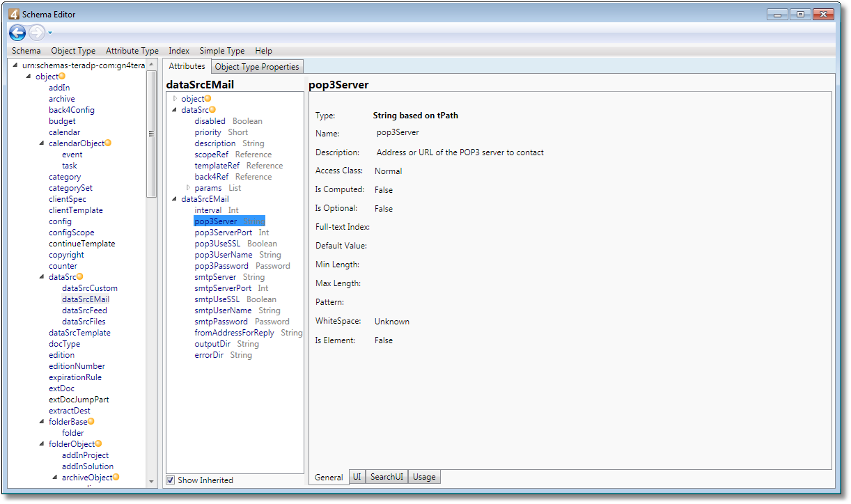Click the orange badge next to folderBase
The image size is (851, 504).
(x=91, y=421)
